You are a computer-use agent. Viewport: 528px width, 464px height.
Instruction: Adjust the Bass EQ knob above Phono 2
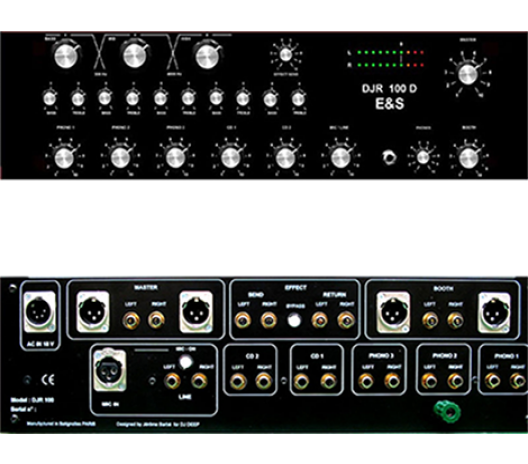pos(105,98)
